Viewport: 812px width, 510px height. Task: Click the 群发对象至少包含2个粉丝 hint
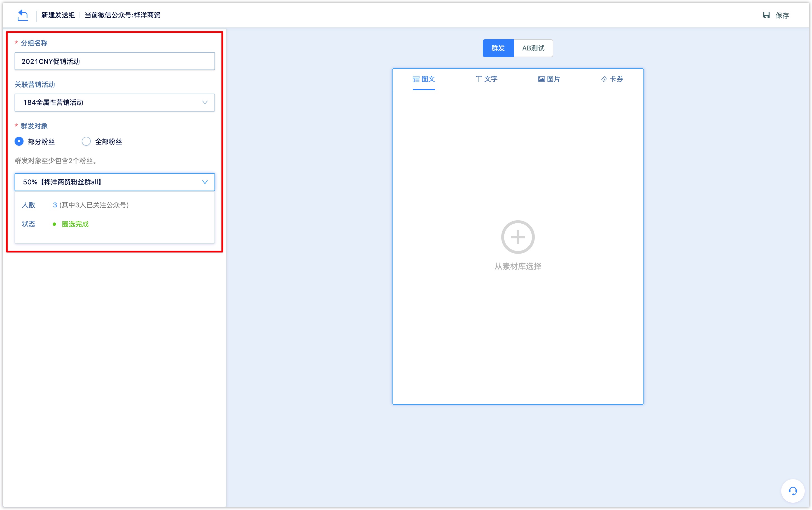click(x=57, y=161)
